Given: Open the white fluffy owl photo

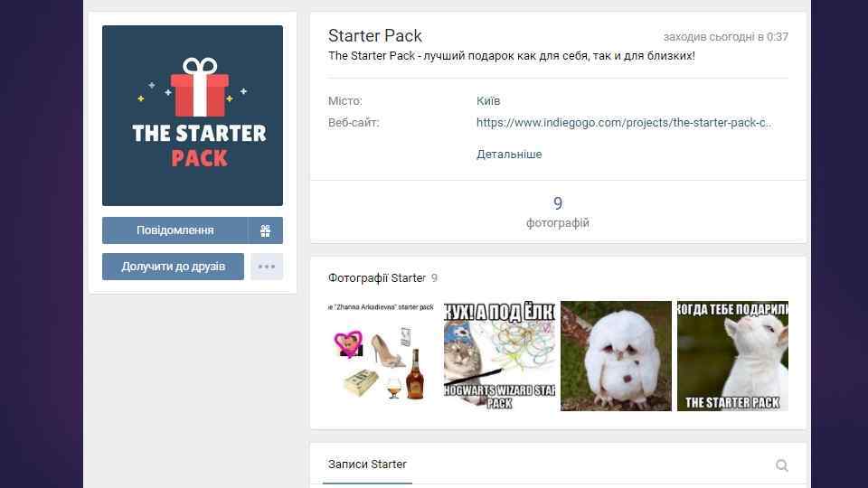Looking at the screenshot, I should (616, 356).
